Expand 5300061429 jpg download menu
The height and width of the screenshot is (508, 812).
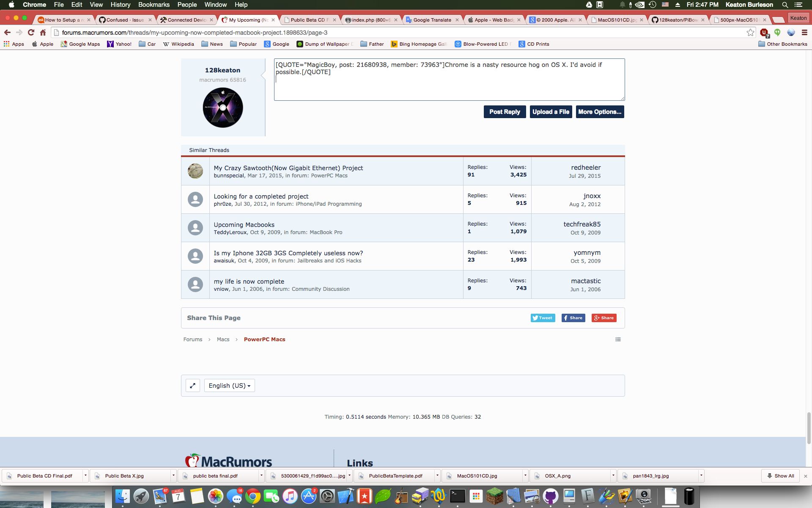[x=349, y=476]
